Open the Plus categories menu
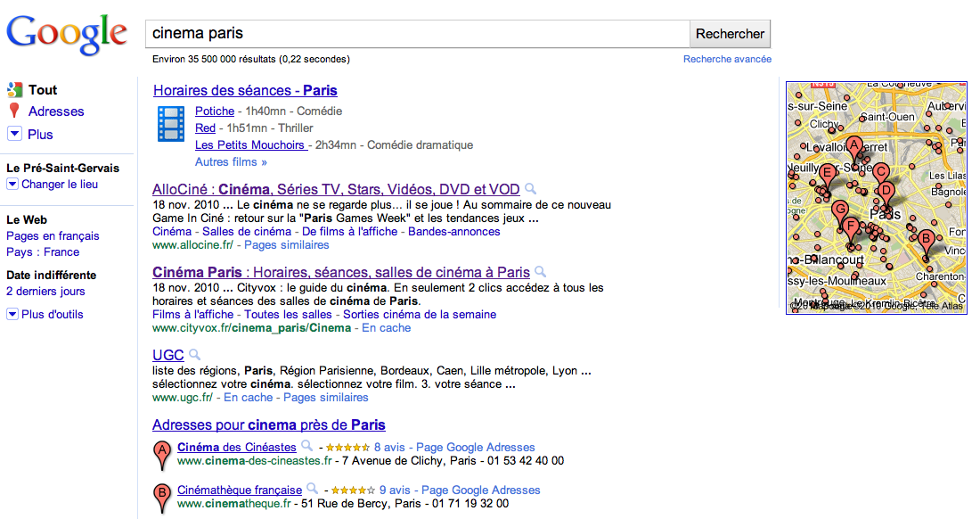980x519 pixels. [40, 135]
